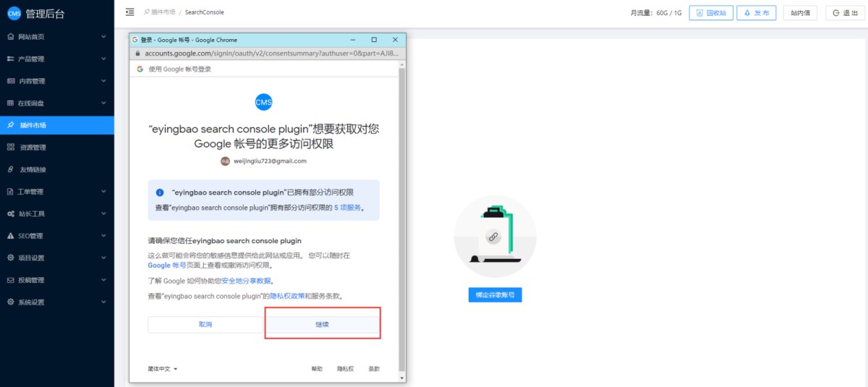
Task: Click the 工单管理 document icon
Action: [x=10, y=192]
